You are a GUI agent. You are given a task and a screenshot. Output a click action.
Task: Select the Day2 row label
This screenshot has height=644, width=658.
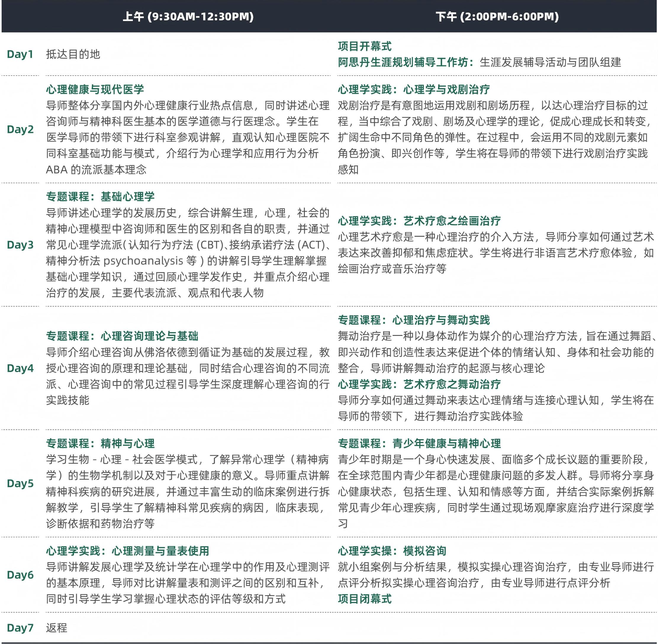(20, 129)
